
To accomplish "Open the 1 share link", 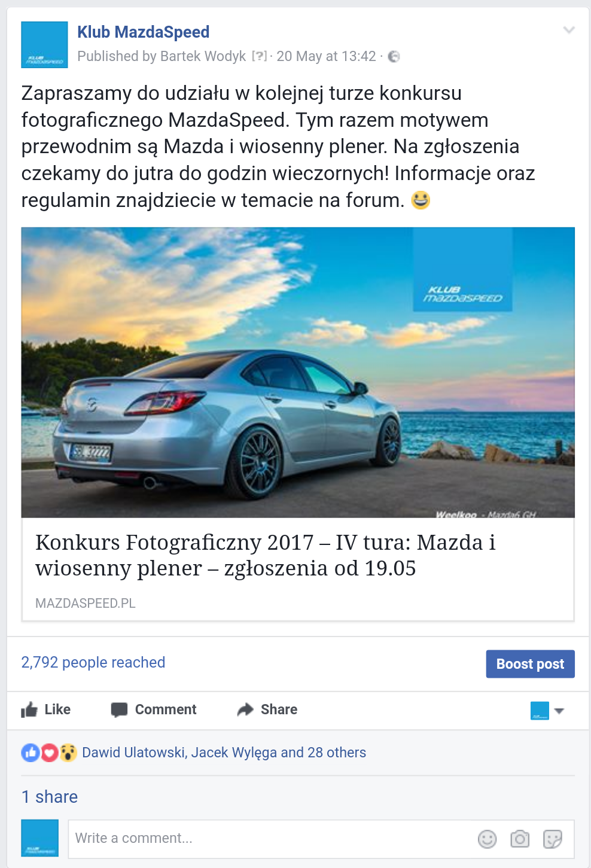I will (x=50, y=797).
